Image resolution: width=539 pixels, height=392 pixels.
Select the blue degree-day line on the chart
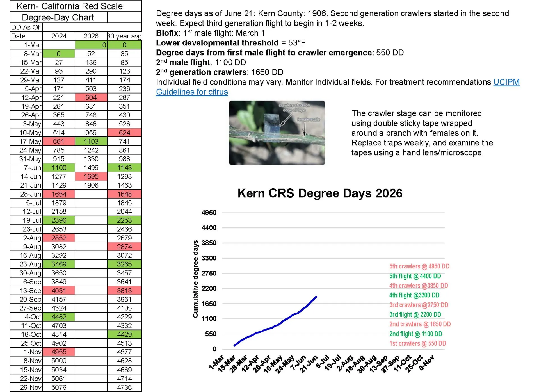pyautogui.click(x=275, y=321)
